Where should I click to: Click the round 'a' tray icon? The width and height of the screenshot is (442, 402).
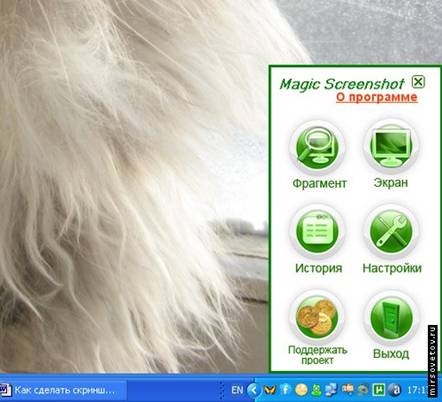[395, 390]
